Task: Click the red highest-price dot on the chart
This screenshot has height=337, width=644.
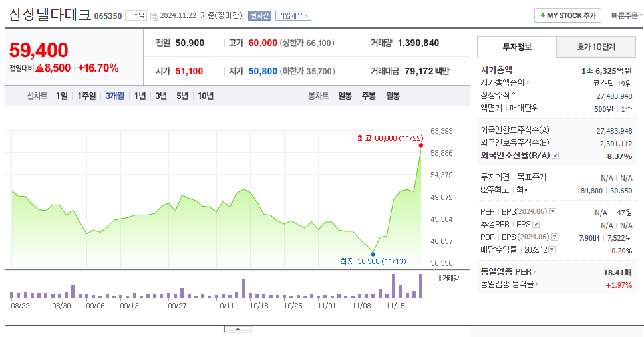Action: pos(421,146)
